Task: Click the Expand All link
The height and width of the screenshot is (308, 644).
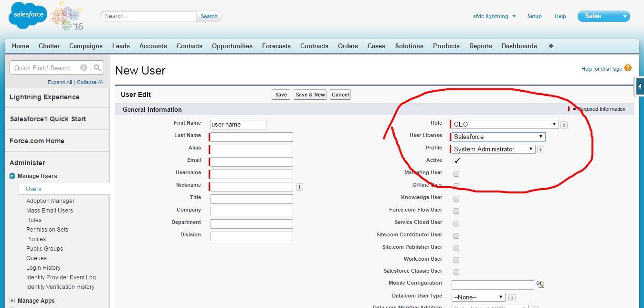Action: coord(60,82)
